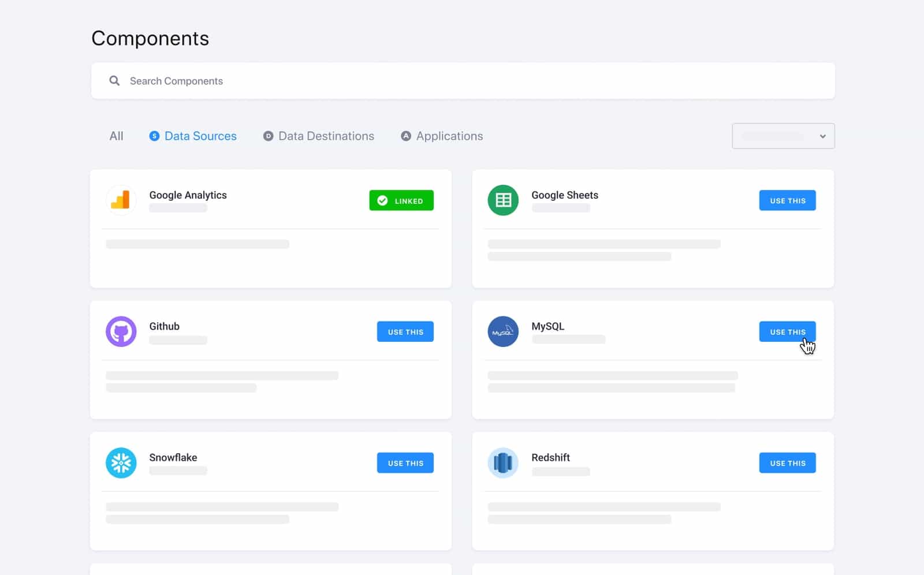Click USE THIS on the Snowflake card
The width and height of the screenshot is (924, 575).
(405, 462)
